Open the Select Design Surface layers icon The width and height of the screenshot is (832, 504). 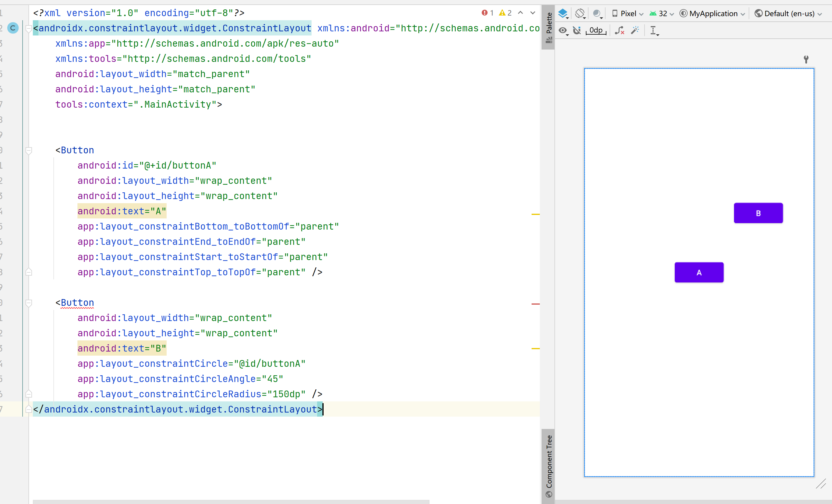click(x=563, y=13)
